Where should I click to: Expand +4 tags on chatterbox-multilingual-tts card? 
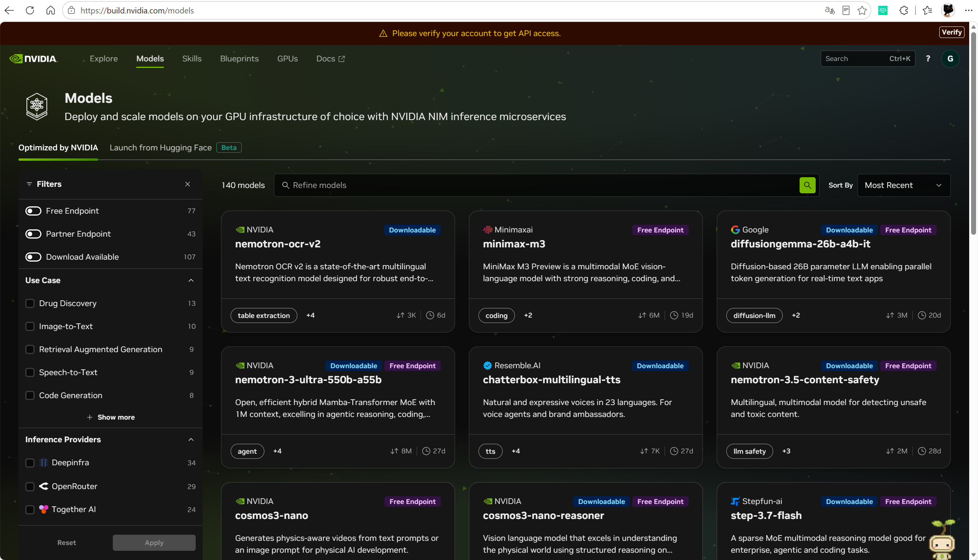coord(516,451)
